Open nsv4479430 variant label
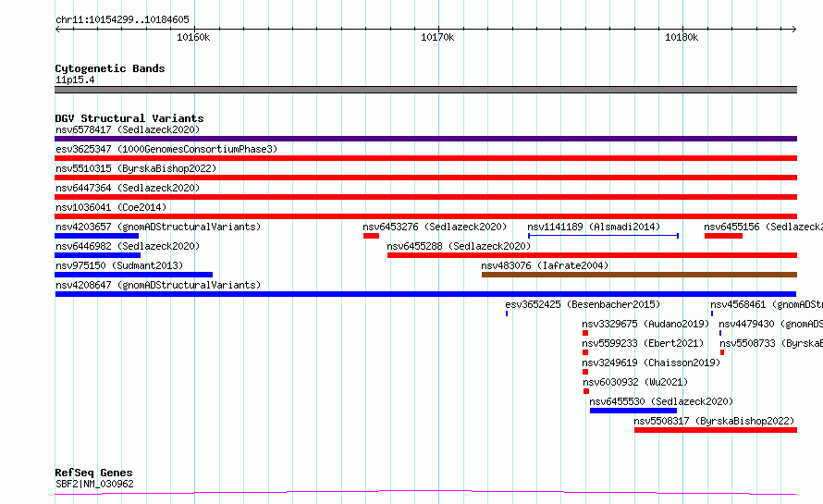This screenshot has width=823, height=504. tap(770, 324)
